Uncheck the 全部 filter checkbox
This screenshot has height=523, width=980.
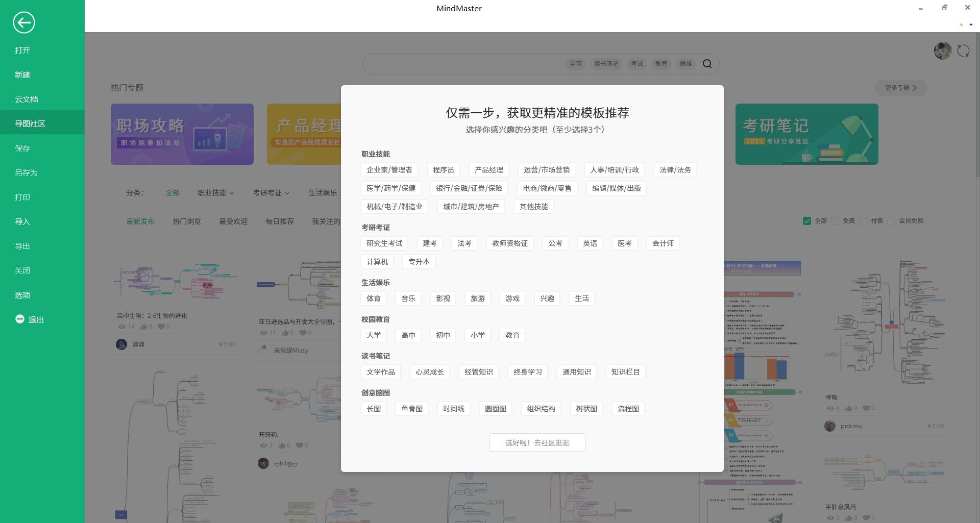click(807, 221)
